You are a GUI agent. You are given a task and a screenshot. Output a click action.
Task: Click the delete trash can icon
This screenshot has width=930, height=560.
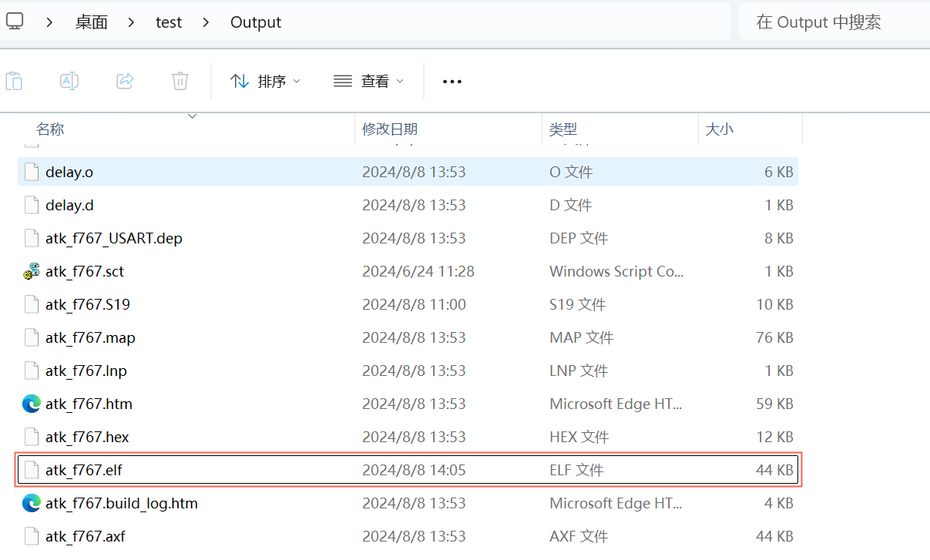[180, 81]
